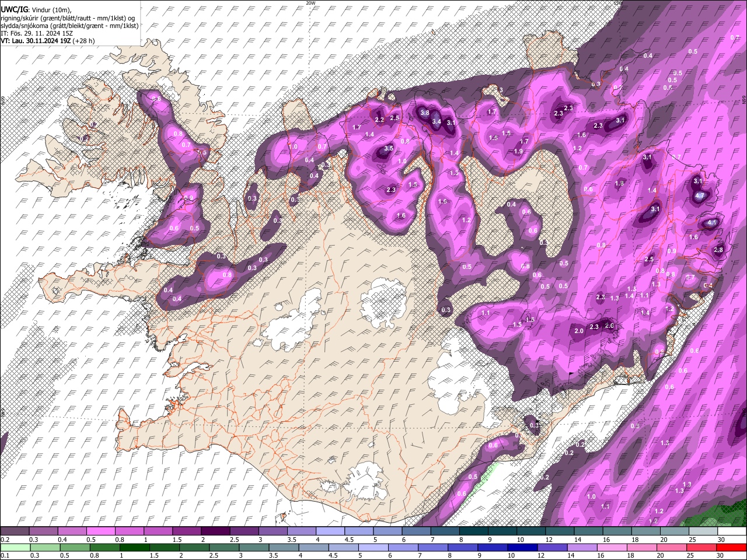Click the bright pink 0.5 swatch in upper legend
747x560 pixels.
pyautogui.click(x=100, y=531)
